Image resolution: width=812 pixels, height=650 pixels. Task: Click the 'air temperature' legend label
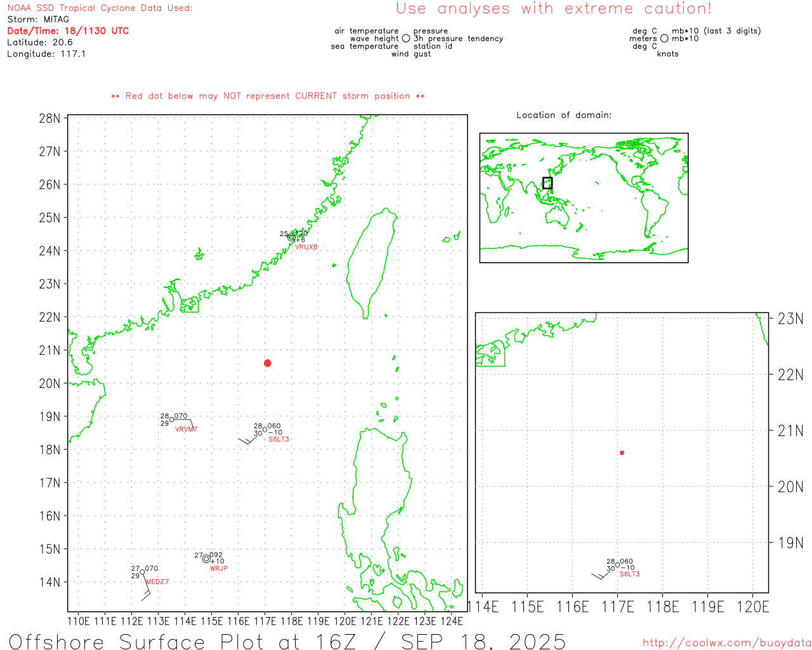pos(367,30)
